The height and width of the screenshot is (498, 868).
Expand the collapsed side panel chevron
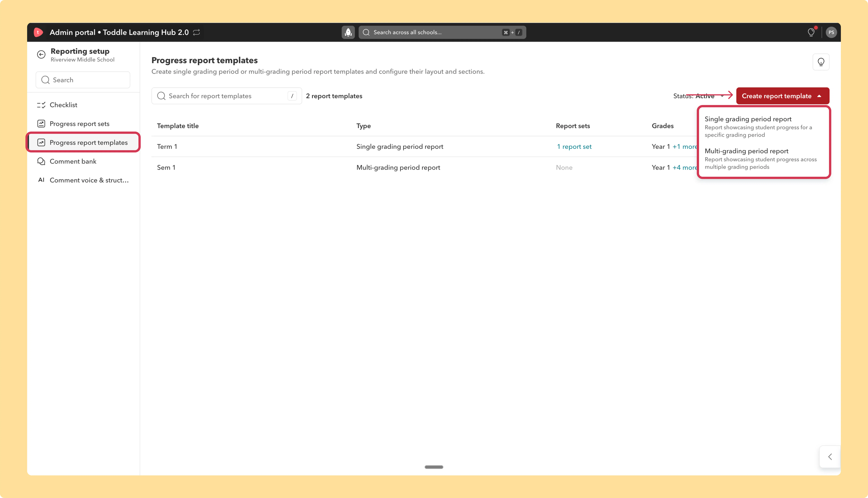point(830,457)
